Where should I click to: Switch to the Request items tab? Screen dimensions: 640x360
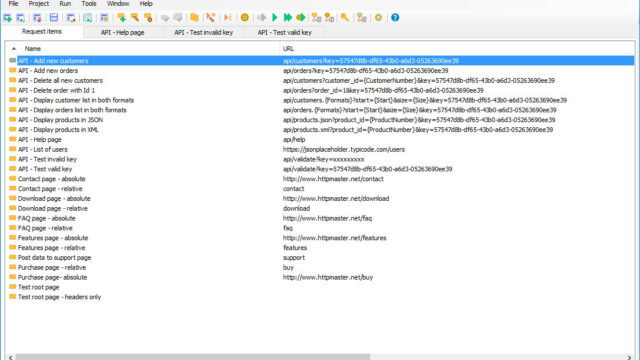tap(42, 31)
